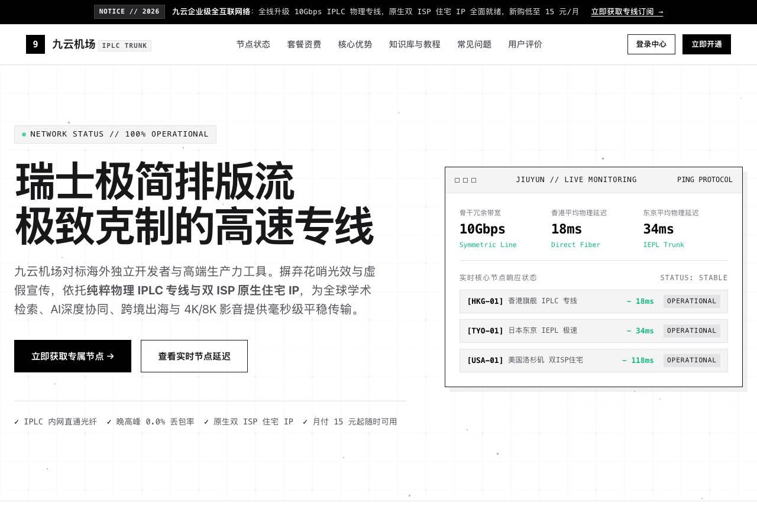The image size is (757, 532).
Task: Click ✓ IPLC 内网直通光纤 feature
Action: (56, 421)
